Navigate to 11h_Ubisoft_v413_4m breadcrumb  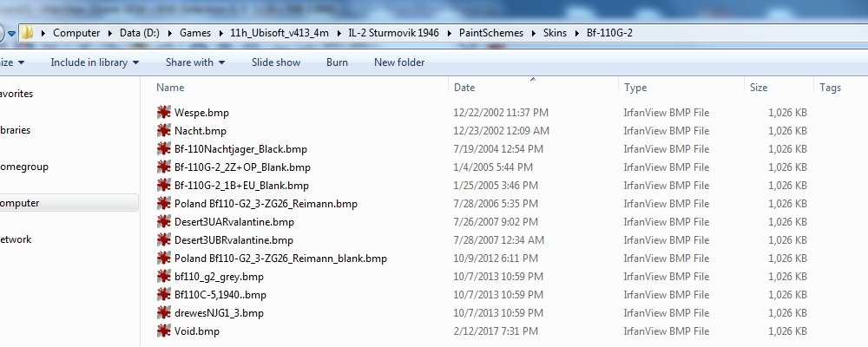click(x=279, y=33)
